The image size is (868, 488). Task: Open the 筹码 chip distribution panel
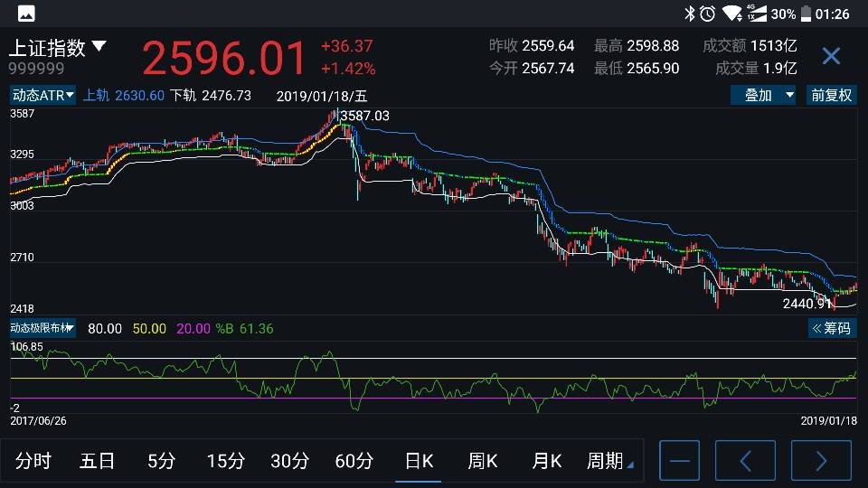point(832,328)
